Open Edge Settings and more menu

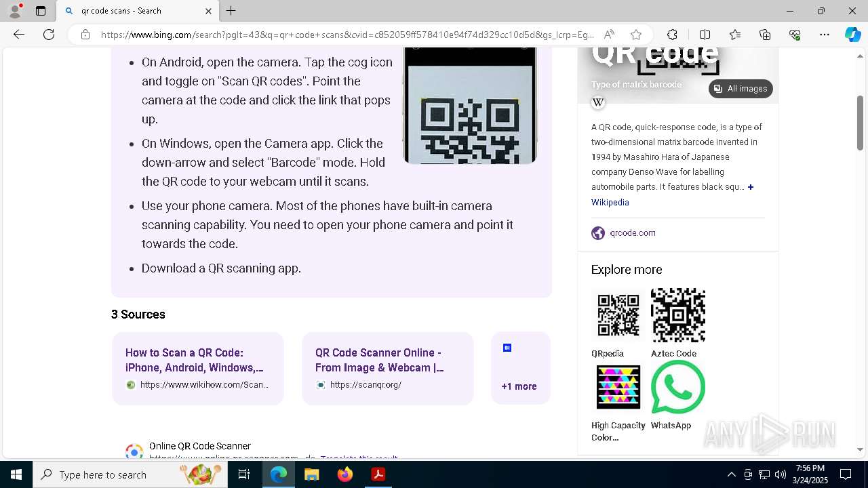(x=825, y=35)
